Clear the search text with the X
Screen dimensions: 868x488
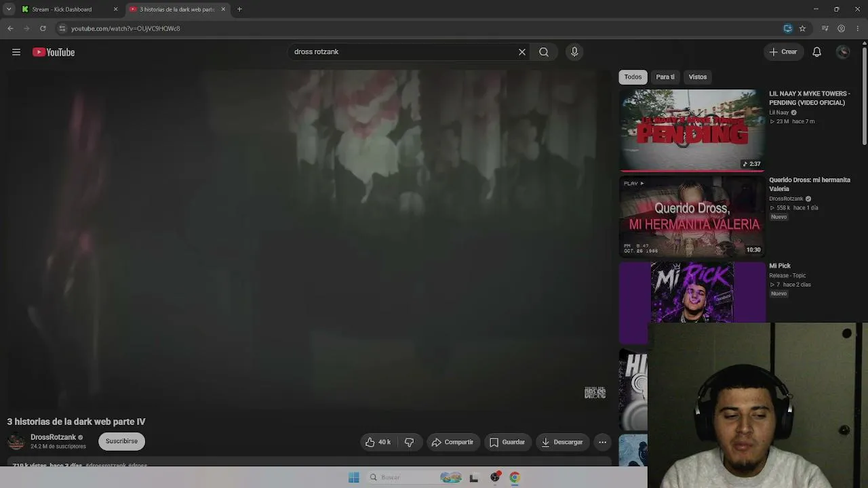(522, 52)
